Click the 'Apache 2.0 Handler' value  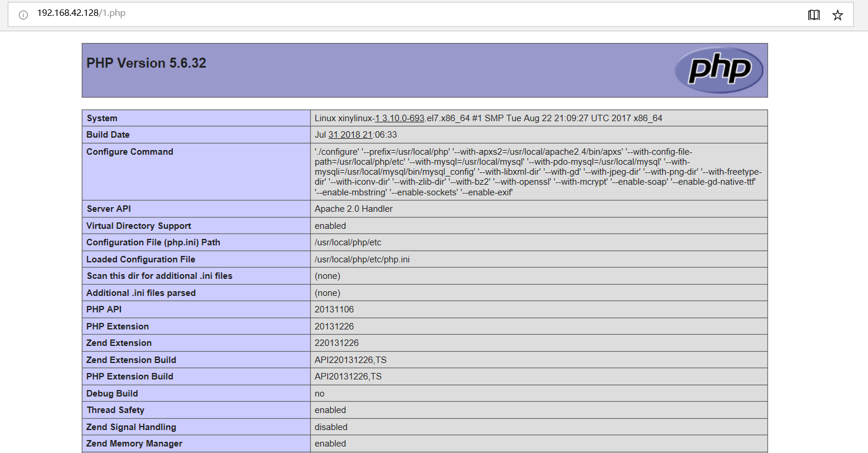coord(354,209)
